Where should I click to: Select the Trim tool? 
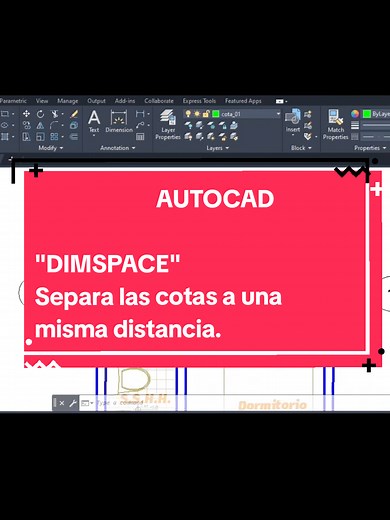(x=54, y=114)
